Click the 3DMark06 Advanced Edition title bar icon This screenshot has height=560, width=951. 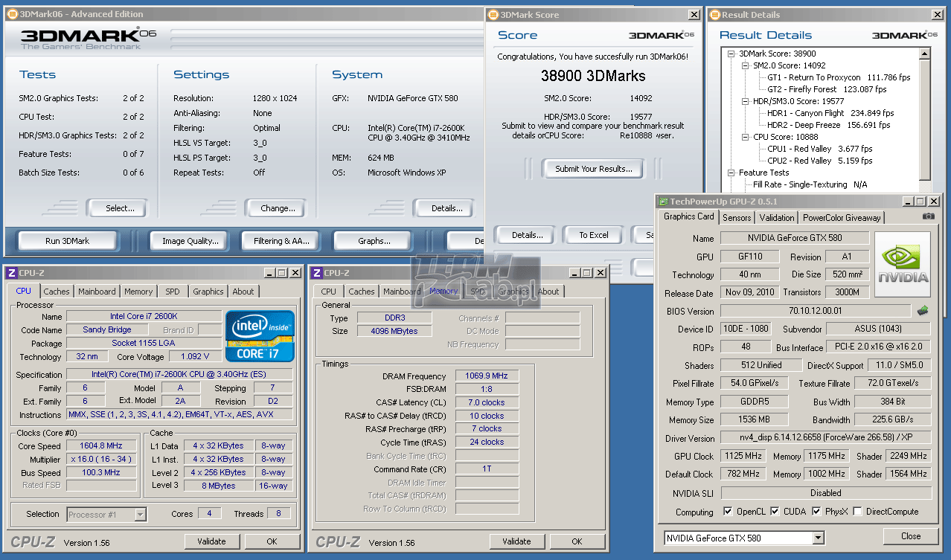click(x=11, y=14)
